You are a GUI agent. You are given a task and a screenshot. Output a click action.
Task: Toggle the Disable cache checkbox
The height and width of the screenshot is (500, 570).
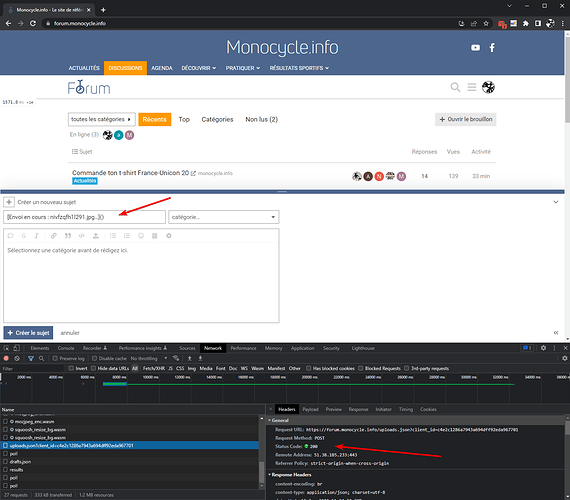click(x=94, y=359)
